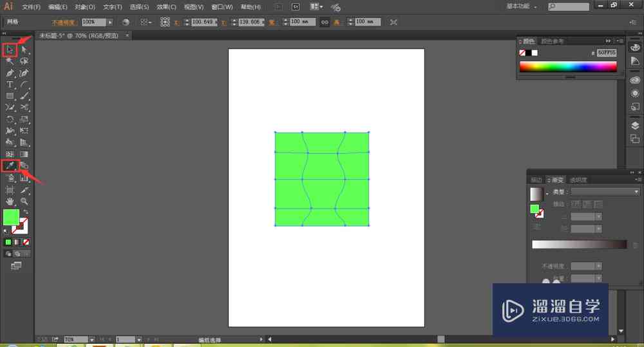Select the Direct Selection tool
The width and height of the screenshot is (644, 347).
point(24,50)
